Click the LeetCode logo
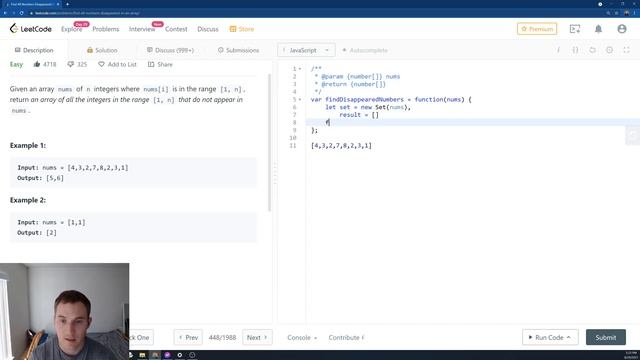 click(x=31, y=29)
